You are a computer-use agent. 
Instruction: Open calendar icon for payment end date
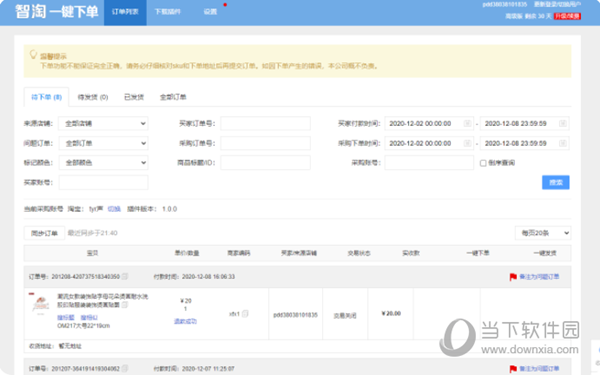(x=562, y=123)
